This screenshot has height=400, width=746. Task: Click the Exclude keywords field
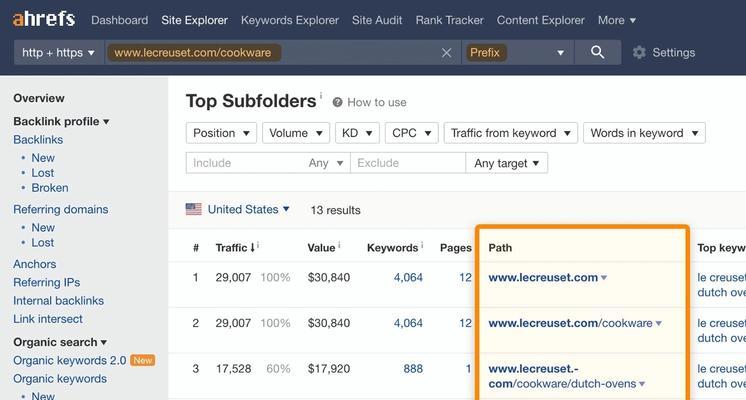click(408, 163)
